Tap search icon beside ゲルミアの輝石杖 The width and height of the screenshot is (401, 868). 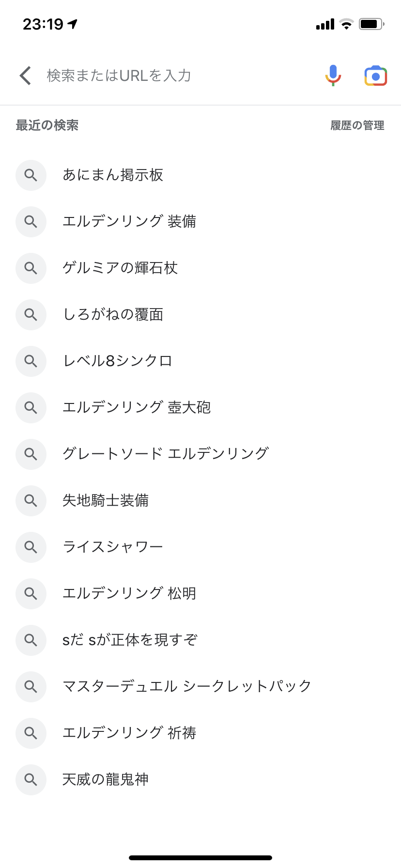point(31,268)
